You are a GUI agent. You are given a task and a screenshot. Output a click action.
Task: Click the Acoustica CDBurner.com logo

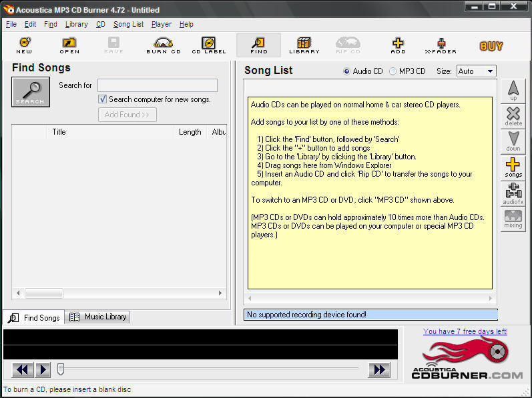click(467, 359)
